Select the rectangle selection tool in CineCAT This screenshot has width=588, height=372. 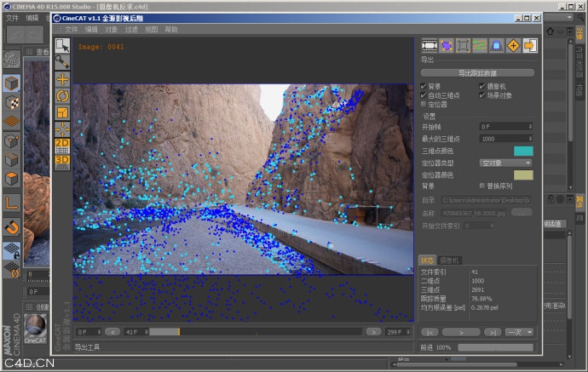pyautogui.click(x=62, y=46)
